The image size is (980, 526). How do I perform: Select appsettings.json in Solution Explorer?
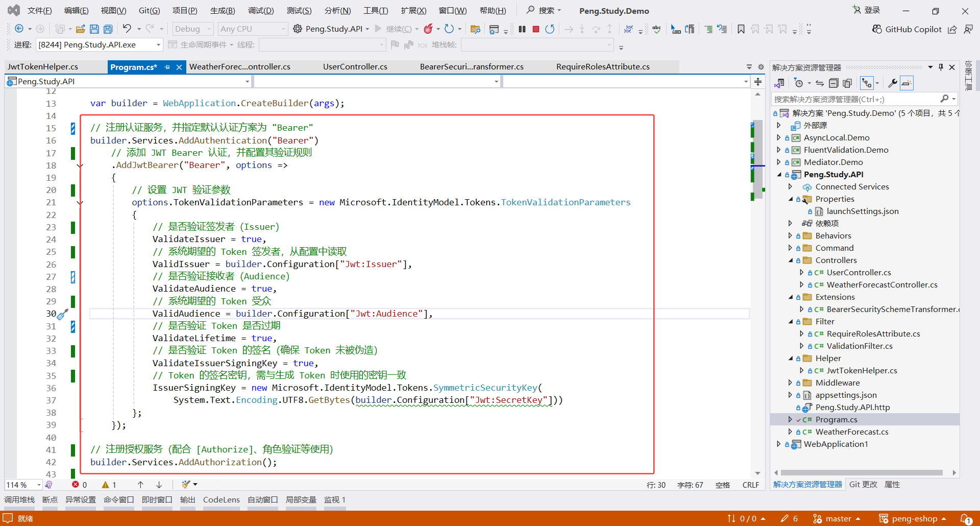[x=846, y=395]
